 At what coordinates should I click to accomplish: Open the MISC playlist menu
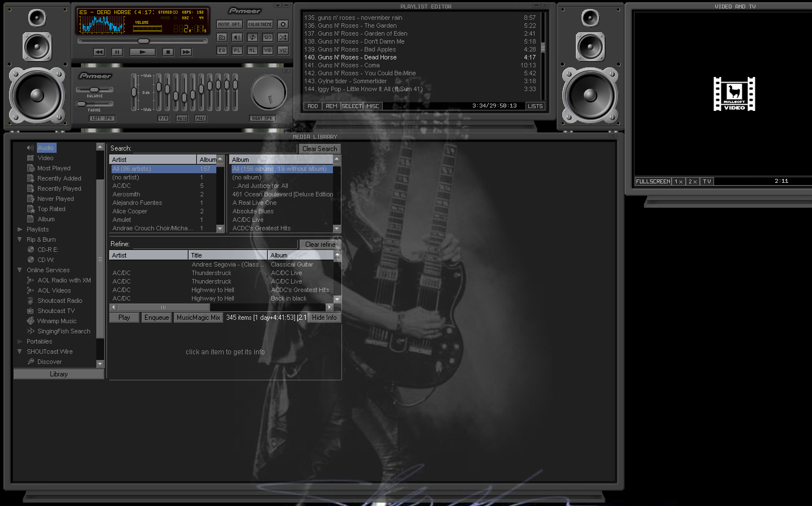tap(373, 106)
